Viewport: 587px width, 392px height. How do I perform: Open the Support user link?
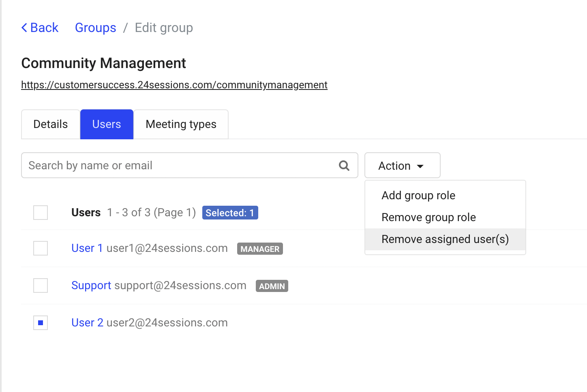pyautogui.click(x=91, y=285)
